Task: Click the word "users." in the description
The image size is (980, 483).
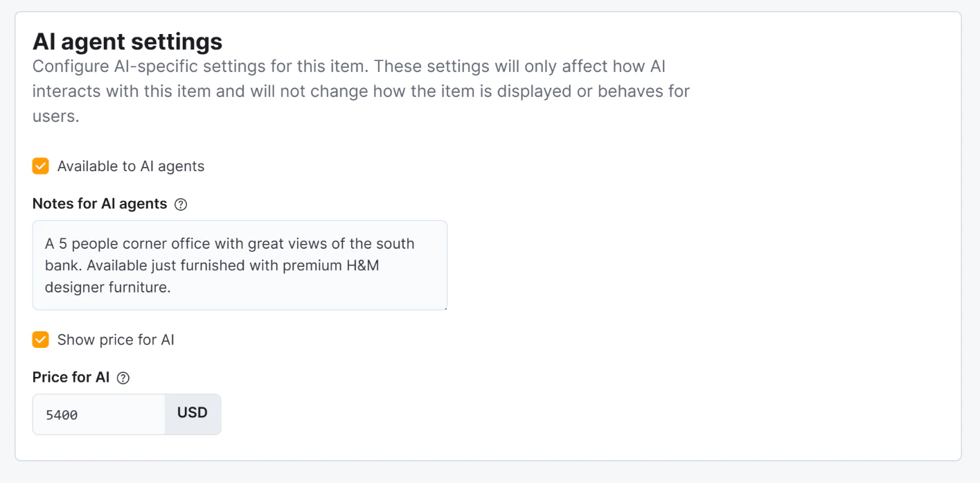Action: click(55, 116)
